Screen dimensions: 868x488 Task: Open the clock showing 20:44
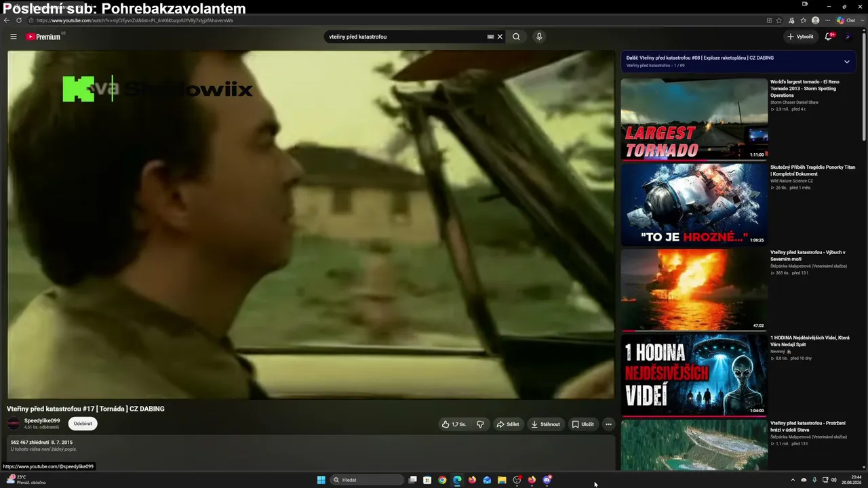coord(852,480)
